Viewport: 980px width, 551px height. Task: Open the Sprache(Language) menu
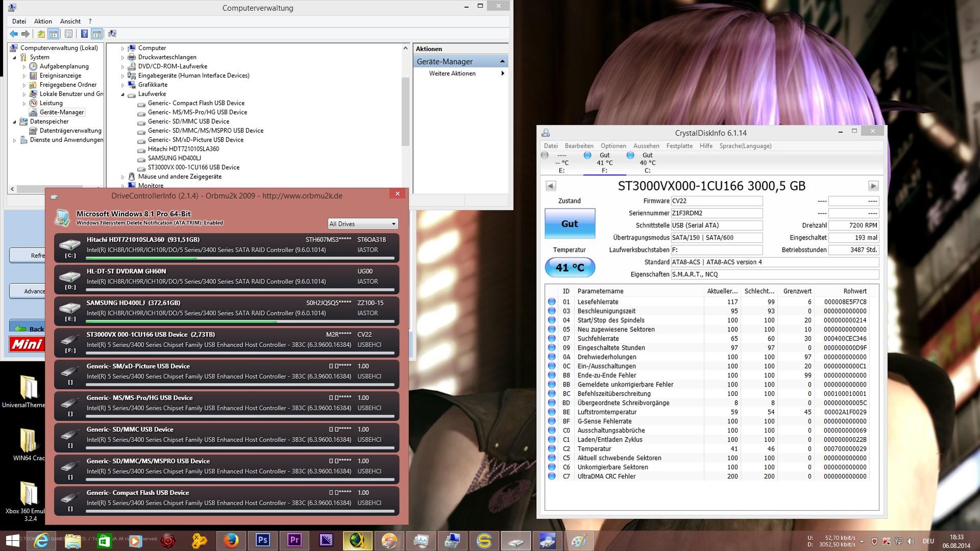[746, 146]
